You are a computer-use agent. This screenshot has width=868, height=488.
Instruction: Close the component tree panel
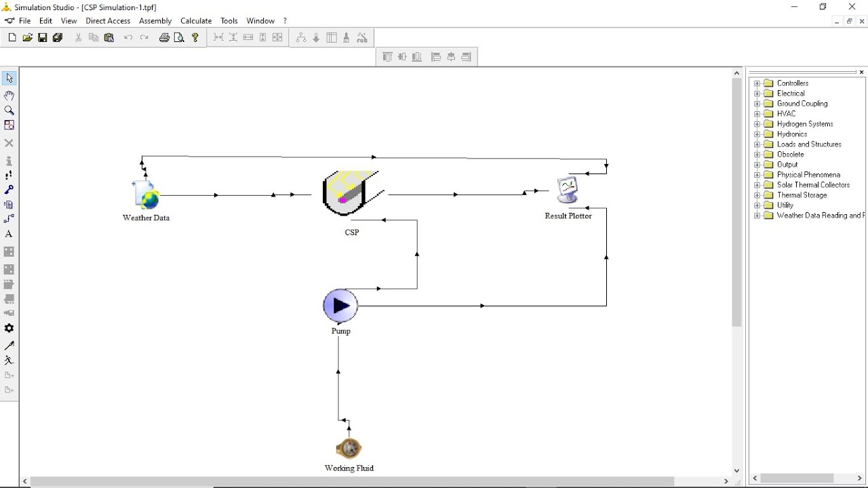click(x=862, y=72)
